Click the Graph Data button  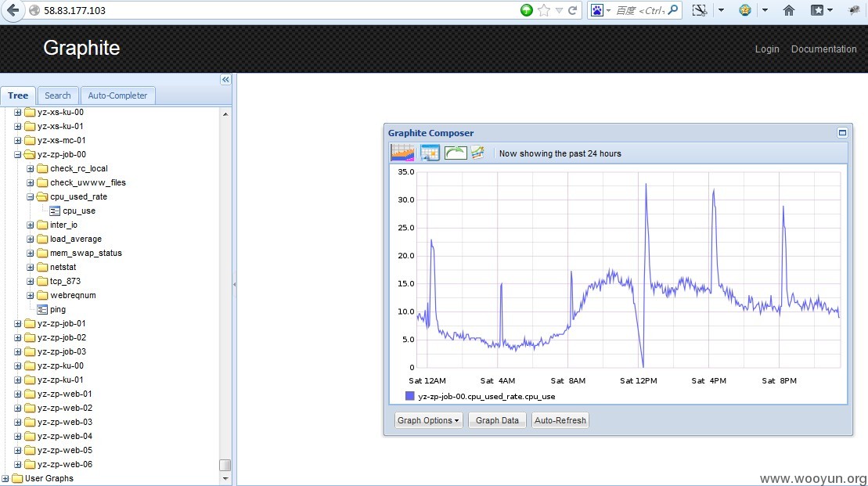497,420
